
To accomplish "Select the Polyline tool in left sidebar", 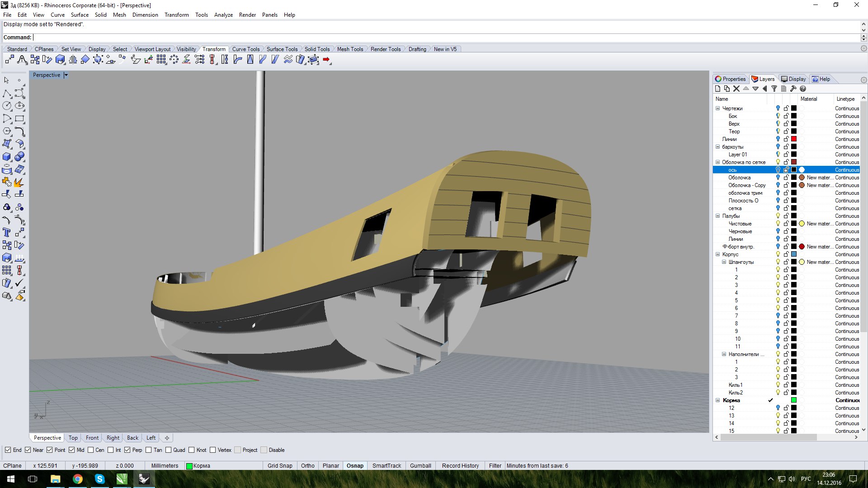I will point(7,94).
